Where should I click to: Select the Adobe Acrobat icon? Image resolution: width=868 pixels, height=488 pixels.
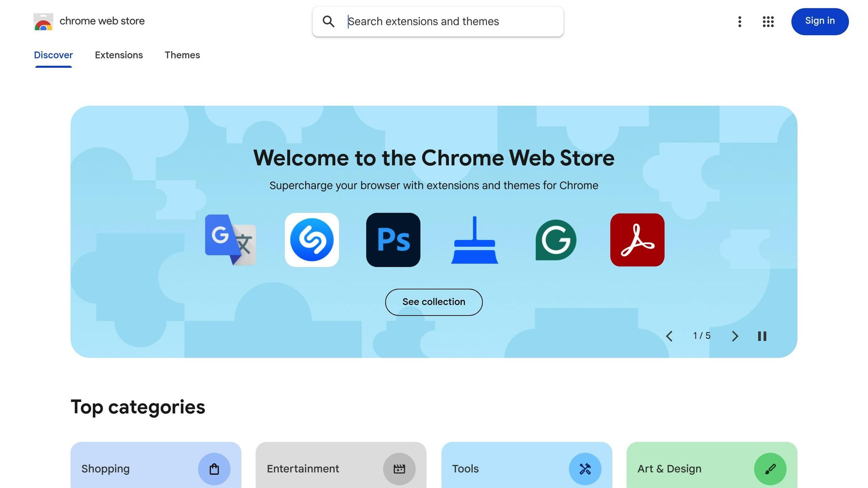coord(637,240)
